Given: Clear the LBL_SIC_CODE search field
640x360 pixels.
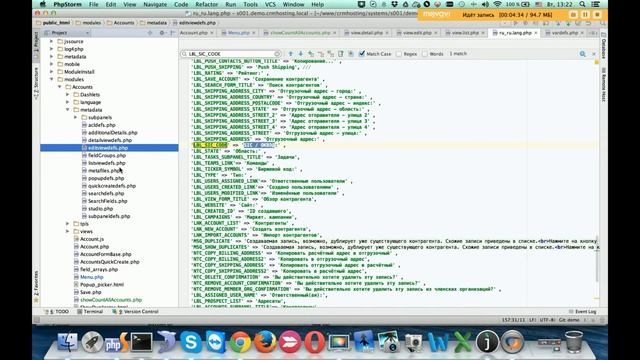Looking at the screenshot, I should pyautogui.click(x=277, y=54).
